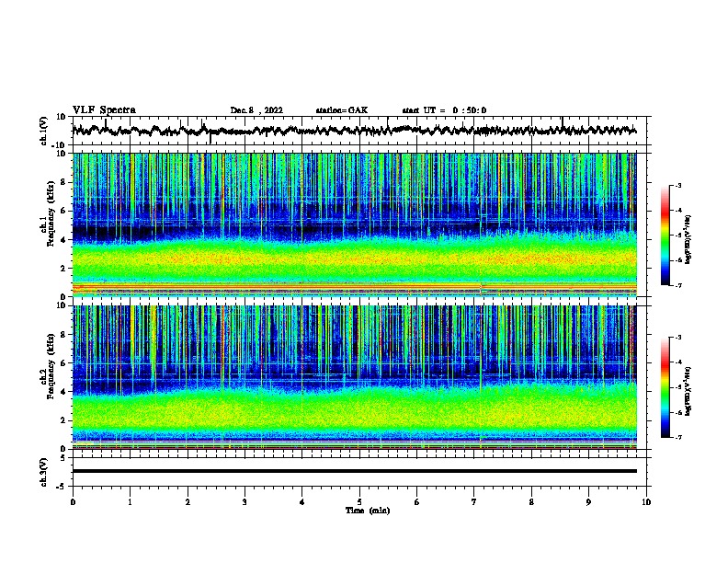Click the ch.2 spectrogram "4" kHz tick label
The height and width of the screenshot is (563, 728).
pyautogui.click(x=63, y=392)
